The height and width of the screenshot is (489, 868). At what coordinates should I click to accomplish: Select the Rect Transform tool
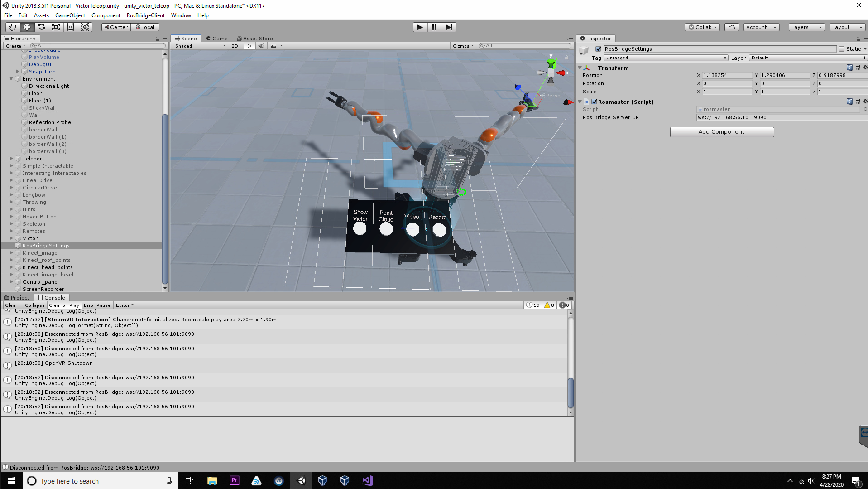70,27
